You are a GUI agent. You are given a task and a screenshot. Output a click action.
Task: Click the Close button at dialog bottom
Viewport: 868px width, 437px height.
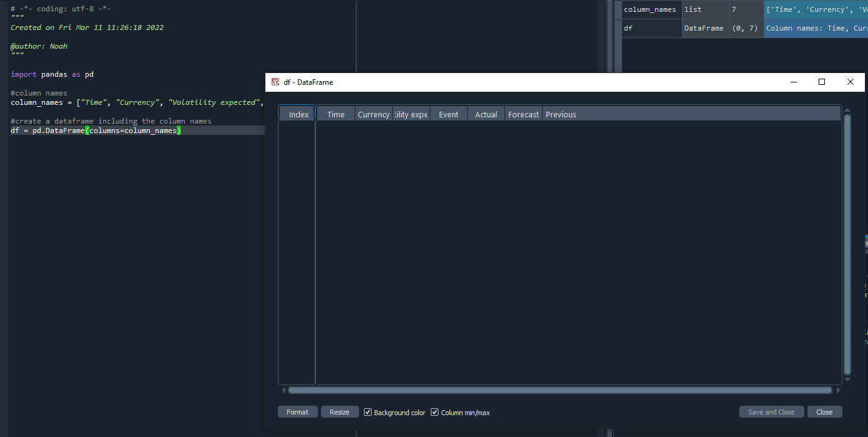pyautogui.click(x=824, y=412)
